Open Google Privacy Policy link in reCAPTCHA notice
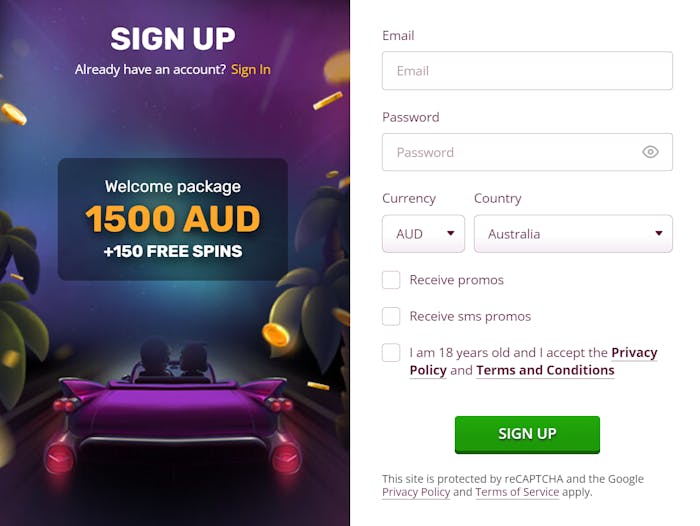The image size is (700, 526). coord(415,492)
